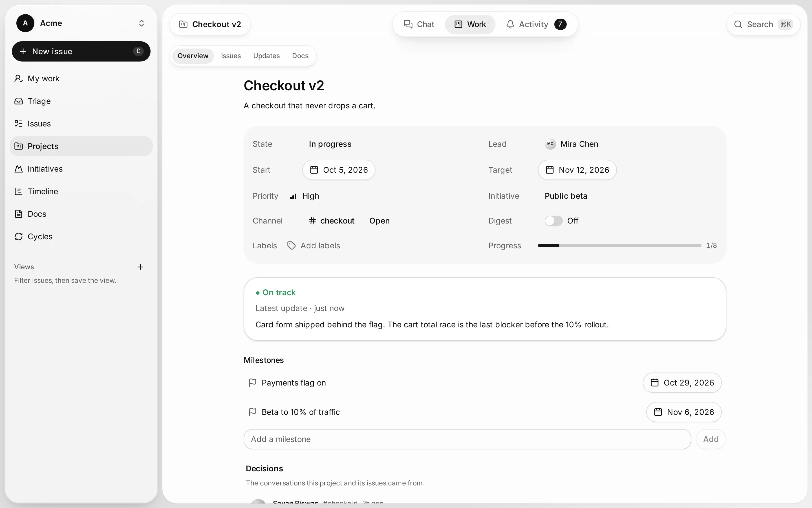Create a New issue
Viewport: 812px width, 508px height.
pyautogui.click(x=81, y=51)
